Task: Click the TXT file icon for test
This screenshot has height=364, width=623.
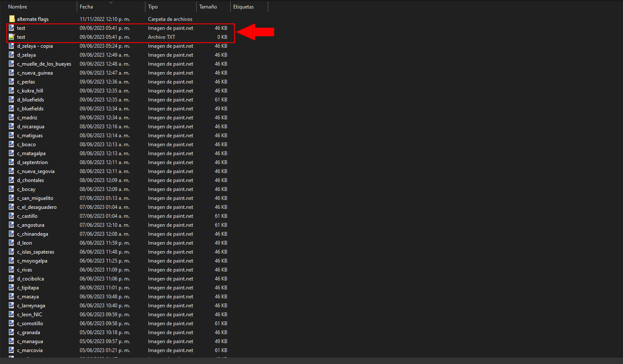Action: click(x=11, y=37)
